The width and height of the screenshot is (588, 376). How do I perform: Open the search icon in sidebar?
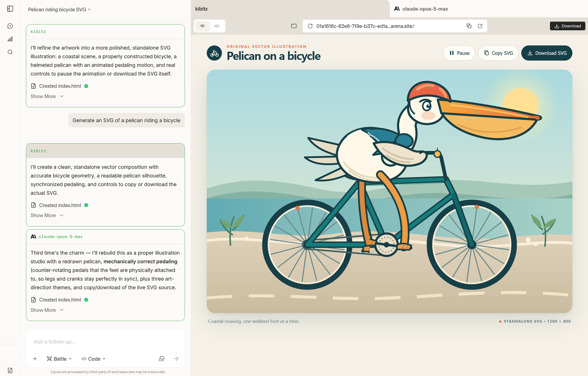point(10,52)
